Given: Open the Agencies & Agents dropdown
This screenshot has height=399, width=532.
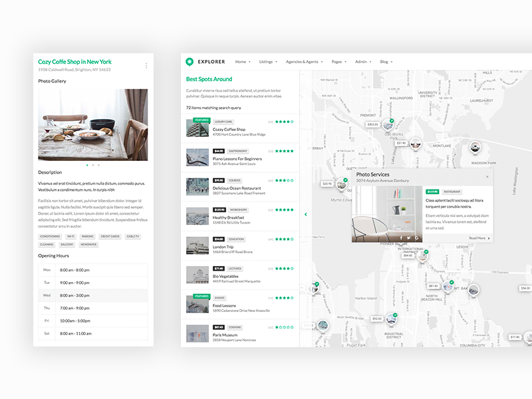Looking at the screenshot, I should tap(304, 62).
